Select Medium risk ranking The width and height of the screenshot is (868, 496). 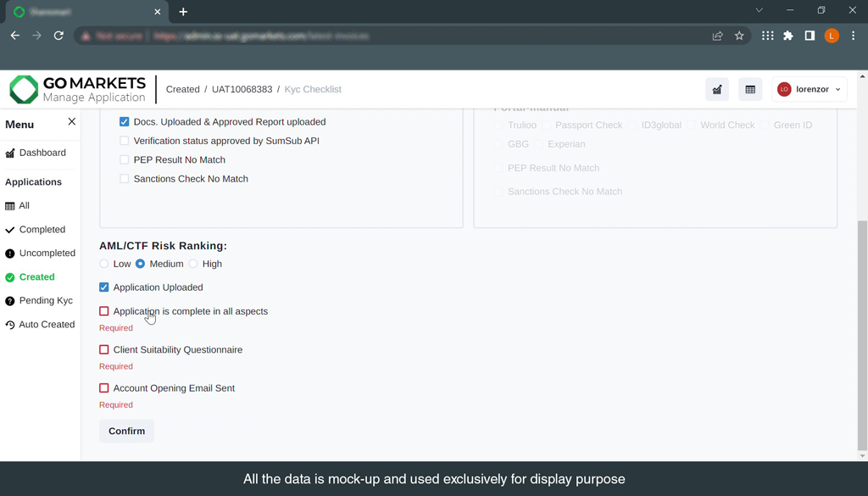click(140, 264)
